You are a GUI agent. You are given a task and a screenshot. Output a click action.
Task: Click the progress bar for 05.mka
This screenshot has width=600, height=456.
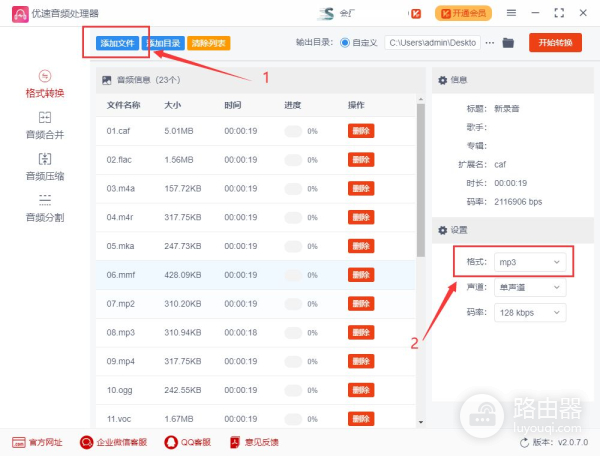click(293, 246)
